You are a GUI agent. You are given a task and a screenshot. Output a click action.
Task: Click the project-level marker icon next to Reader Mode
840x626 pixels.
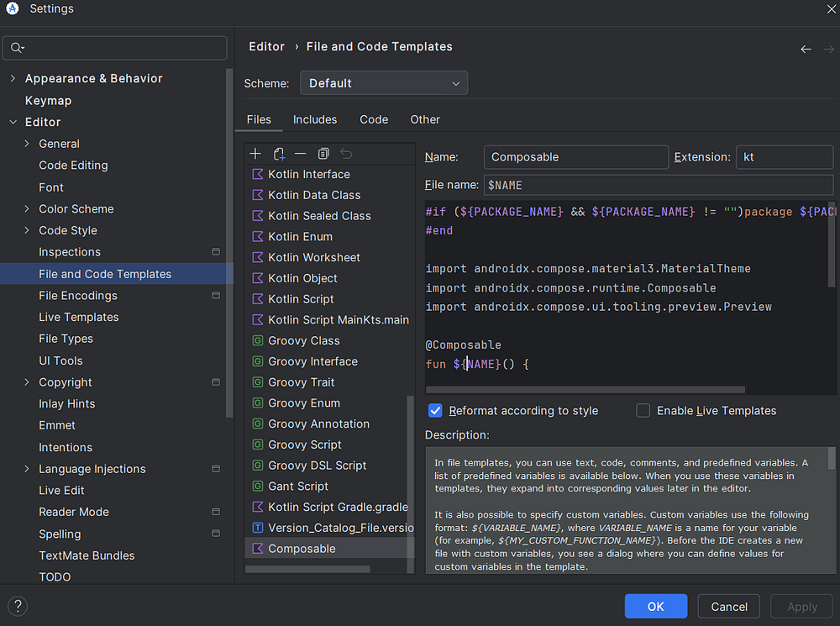[x=216, y=512]
